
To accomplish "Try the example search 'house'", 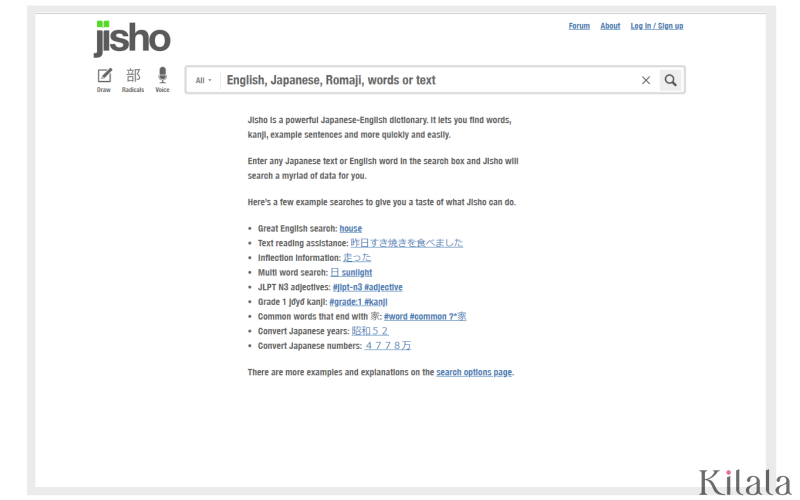I will [x=351, y=229].
